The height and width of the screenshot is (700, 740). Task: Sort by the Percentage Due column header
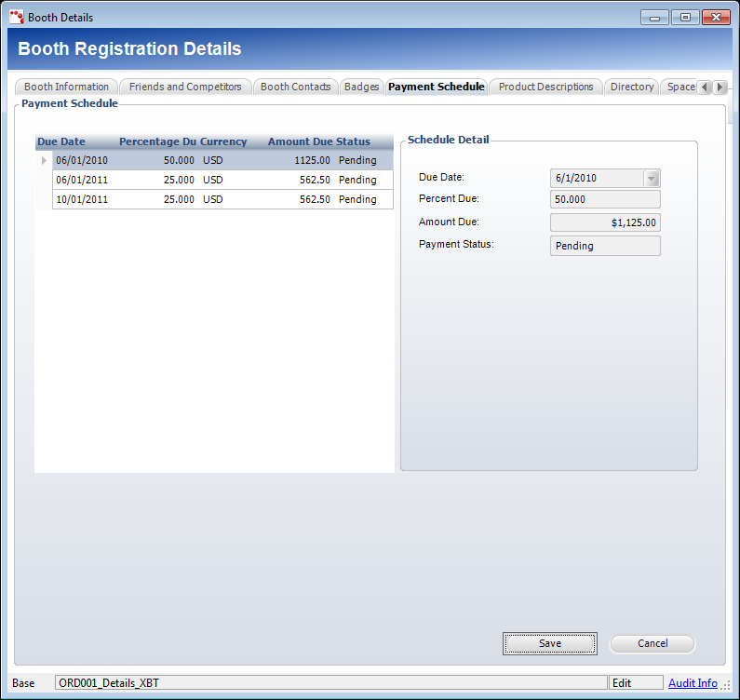point(157,141)
